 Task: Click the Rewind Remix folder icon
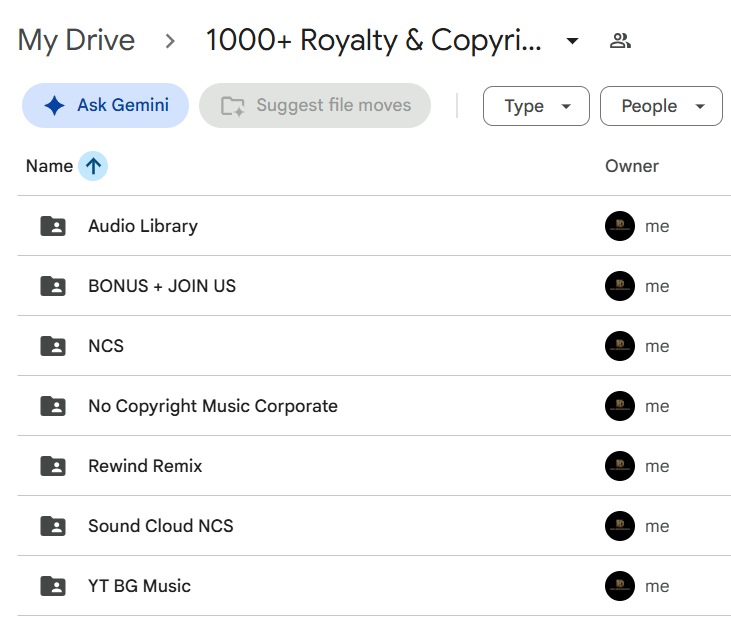click(53, 466)
